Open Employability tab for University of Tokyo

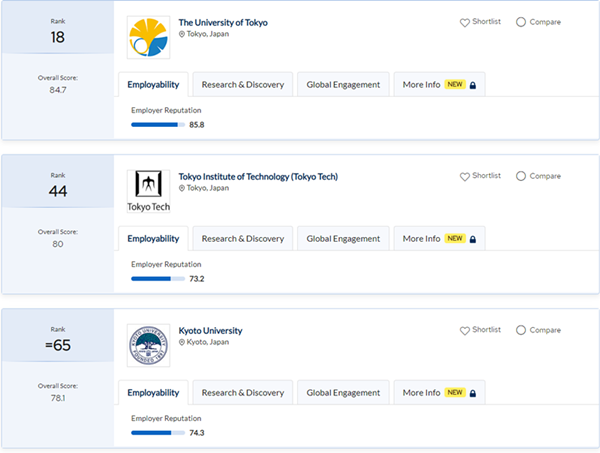point(153,85)
